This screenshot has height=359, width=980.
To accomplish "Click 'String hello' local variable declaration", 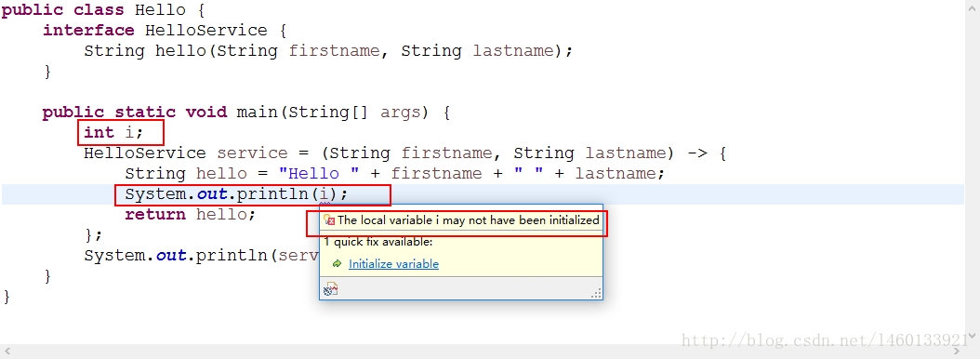I will (x=186, y=174).
